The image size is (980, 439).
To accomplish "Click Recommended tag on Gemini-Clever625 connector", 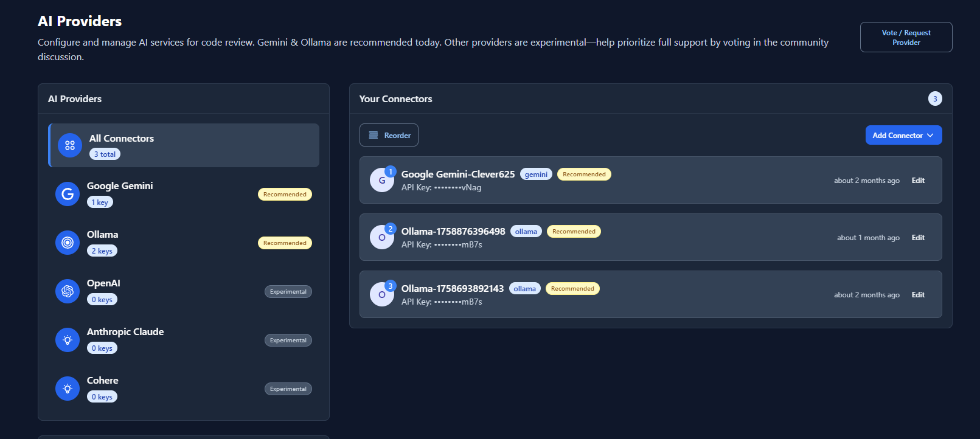I will coord(584,175).
